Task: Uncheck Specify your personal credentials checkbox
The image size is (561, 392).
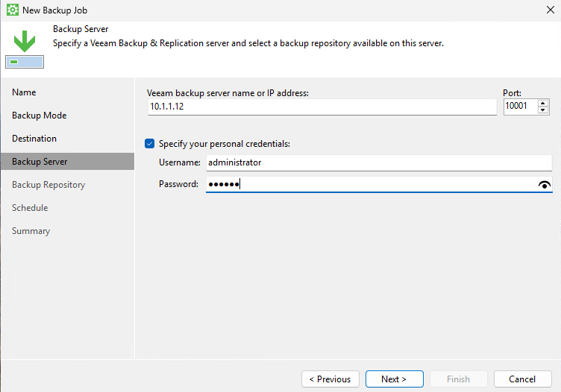Action: click(x=149, y=144)
